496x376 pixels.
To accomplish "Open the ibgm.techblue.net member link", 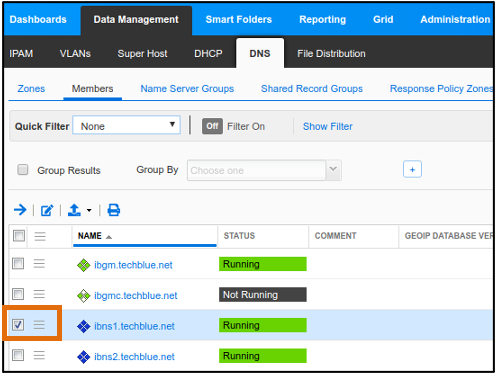I will [x=133, y=265].
